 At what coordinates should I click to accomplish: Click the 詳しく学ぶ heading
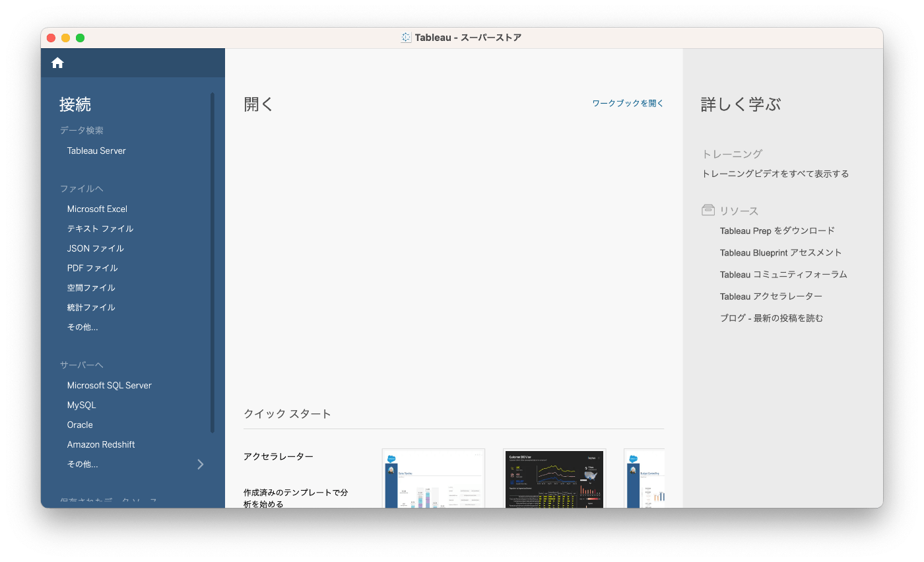coord(741,104)
